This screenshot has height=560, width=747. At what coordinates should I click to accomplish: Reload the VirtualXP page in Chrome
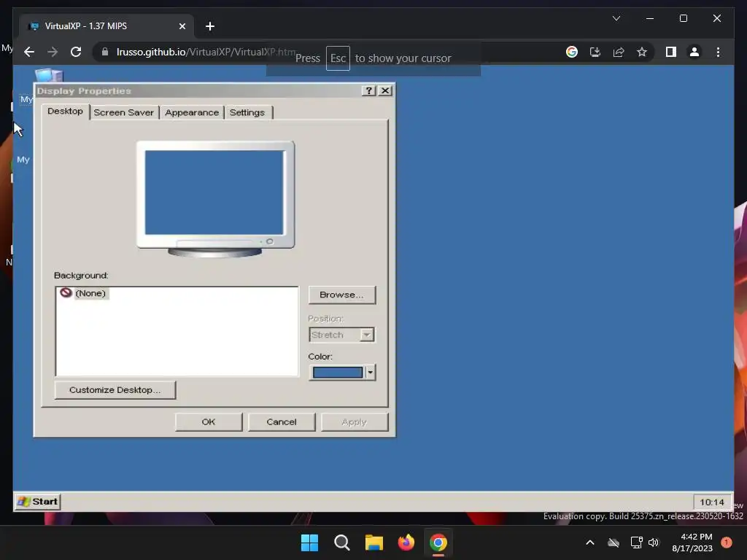click(x=76, y=52)
